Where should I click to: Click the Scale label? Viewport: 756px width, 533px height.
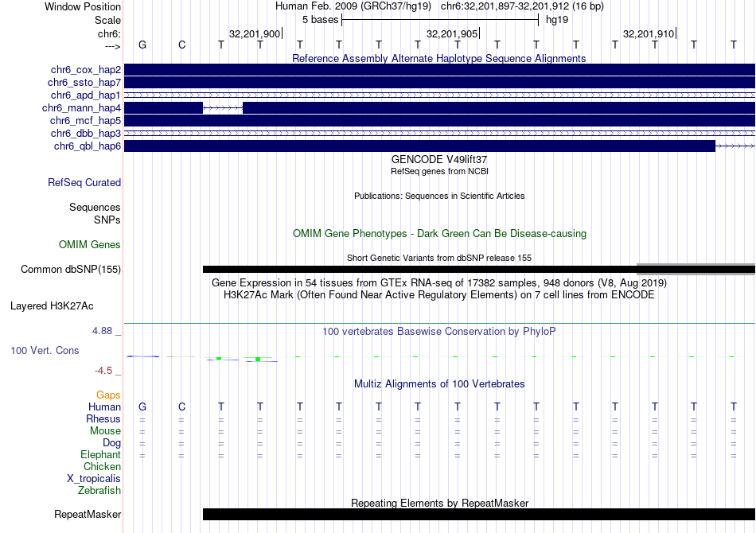108,20
